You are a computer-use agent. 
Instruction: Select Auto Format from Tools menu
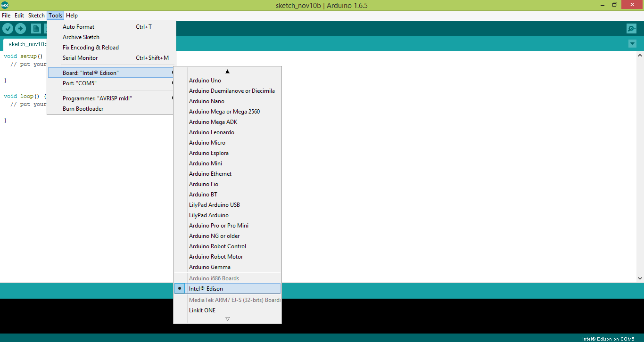pyautogui.click(x=111, y=27)
